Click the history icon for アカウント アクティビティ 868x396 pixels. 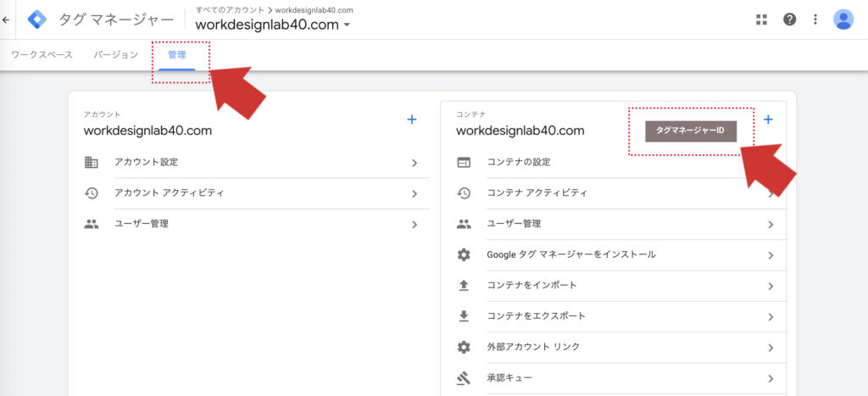tap(92, 193)
